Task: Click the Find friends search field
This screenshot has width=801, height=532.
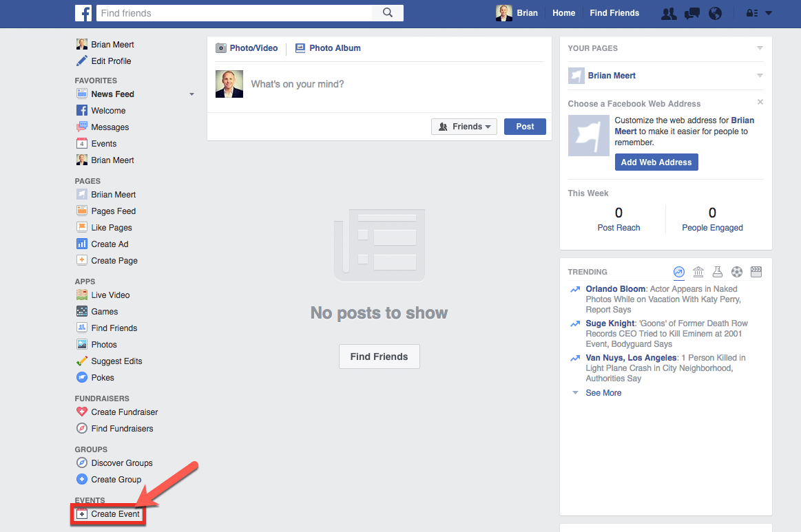Action: (234, 13)
